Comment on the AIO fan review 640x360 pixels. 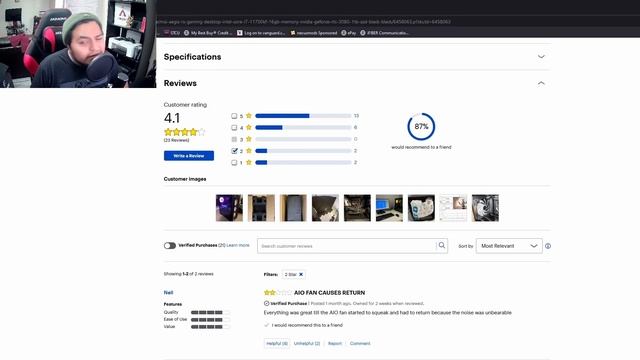(360, 343)
